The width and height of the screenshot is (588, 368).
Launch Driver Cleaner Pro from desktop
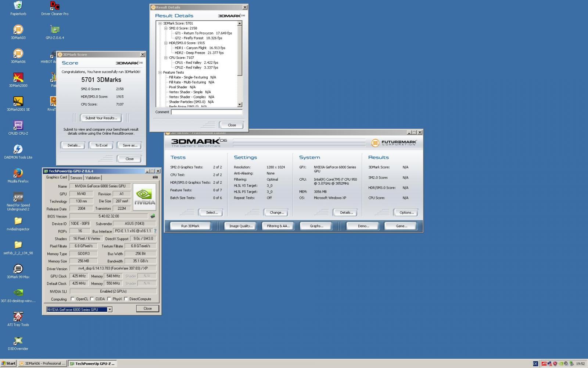(55, 6)
